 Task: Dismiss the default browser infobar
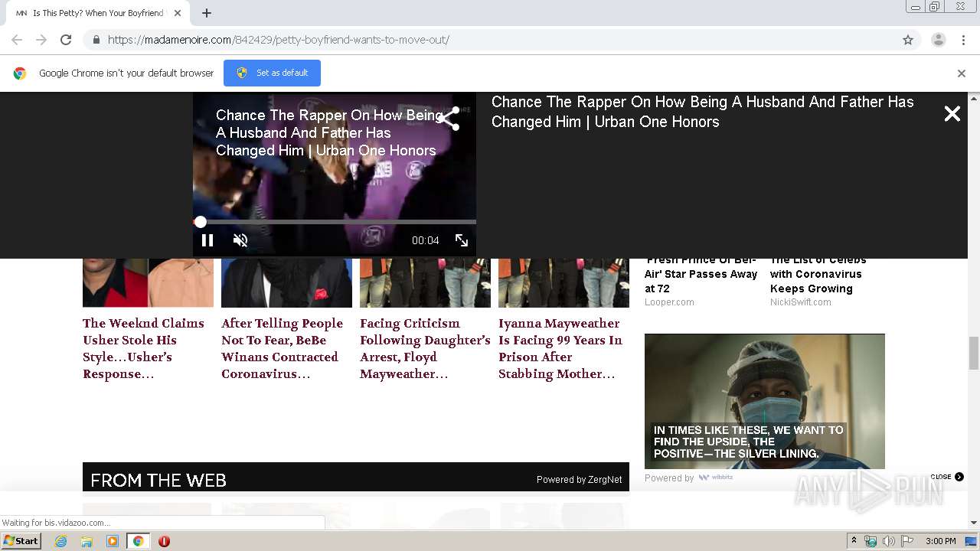(961, 73)
